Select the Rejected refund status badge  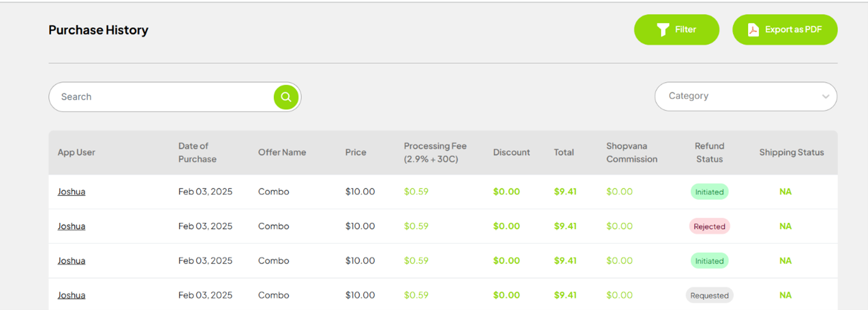tap(709, 226)
